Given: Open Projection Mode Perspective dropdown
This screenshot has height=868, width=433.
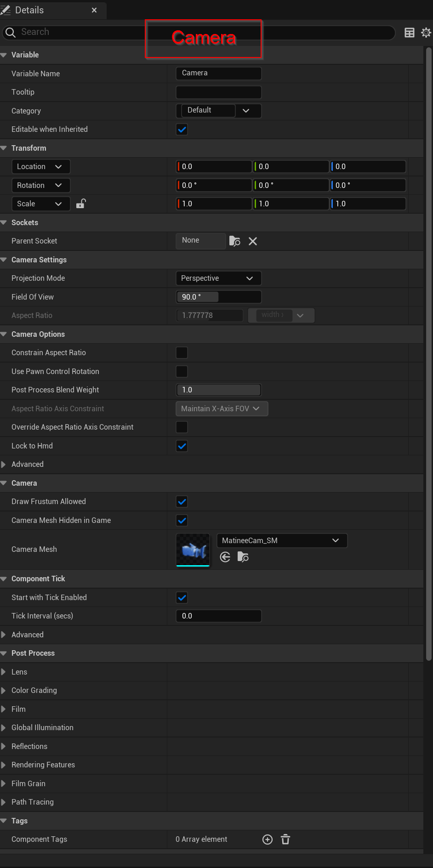Looking at the screenshot, I should tap(219, 278).
